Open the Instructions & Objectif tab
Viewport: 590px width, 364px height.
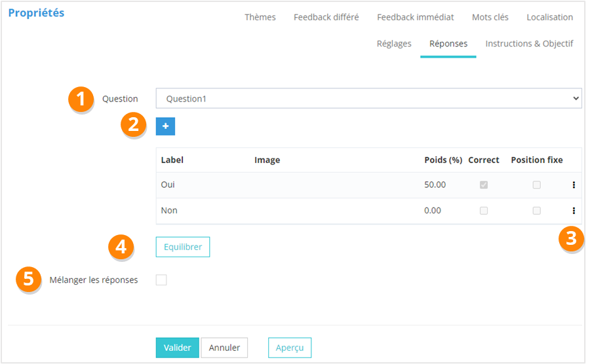529,44
